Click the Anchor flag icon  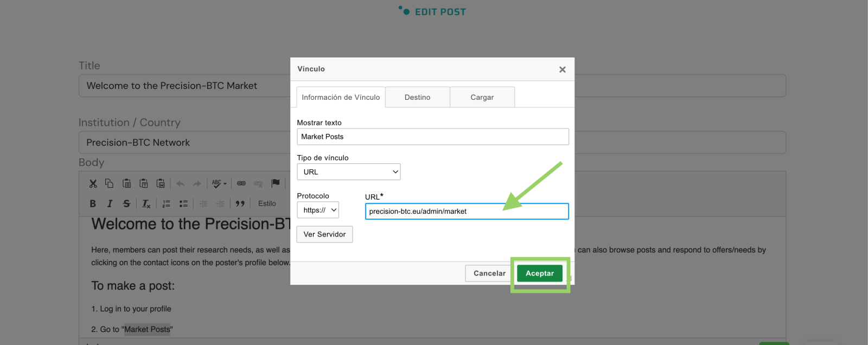(x=276, y=183)
